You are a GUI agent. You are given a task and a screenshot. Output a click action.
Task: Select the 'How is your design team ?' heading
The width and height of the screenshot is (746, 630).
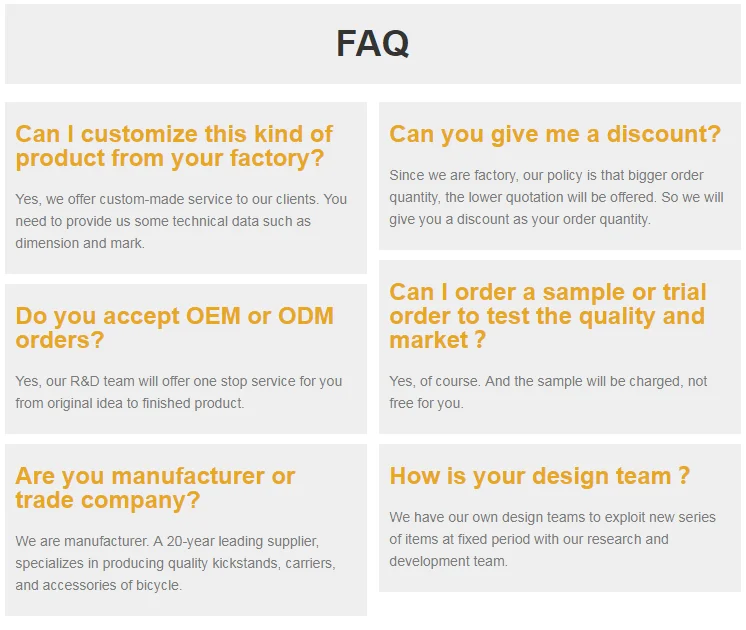coord(540,476)
